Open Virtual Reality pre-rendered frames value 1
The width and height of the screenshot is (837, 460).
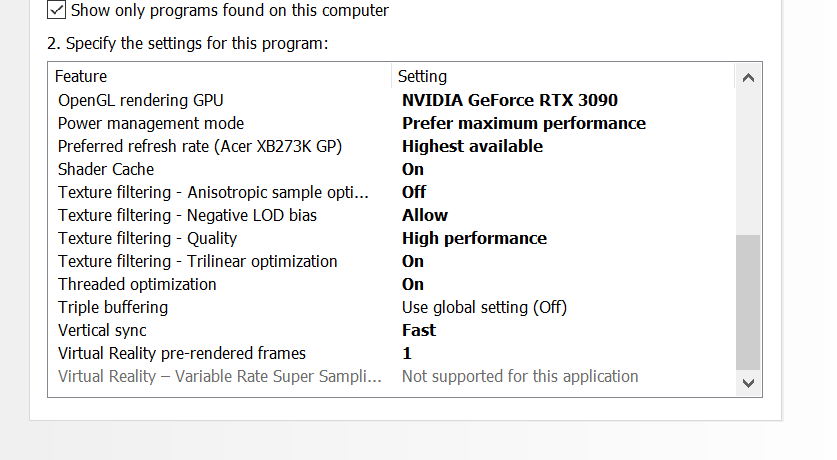407,353
